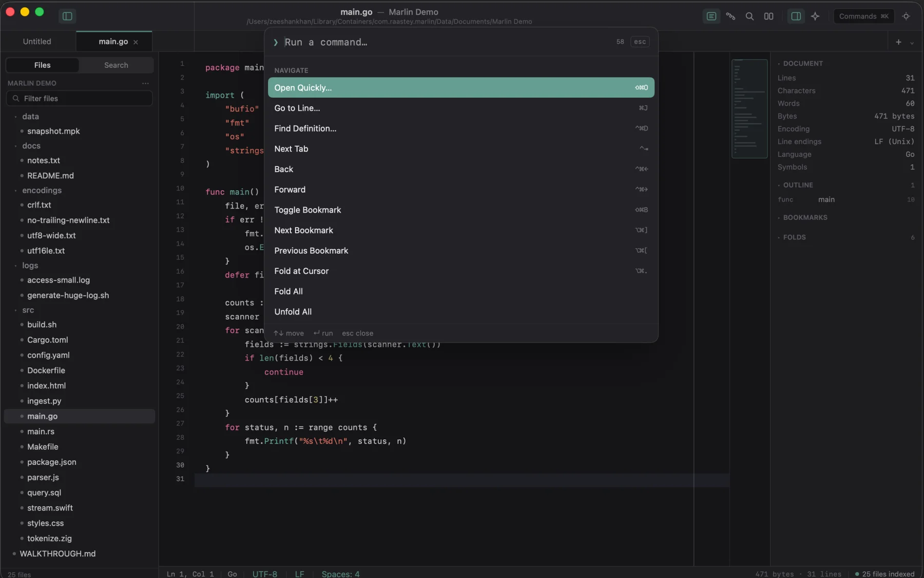Choose Toggle Bookmark command
924x578 pixels.
tap(461, 210)
